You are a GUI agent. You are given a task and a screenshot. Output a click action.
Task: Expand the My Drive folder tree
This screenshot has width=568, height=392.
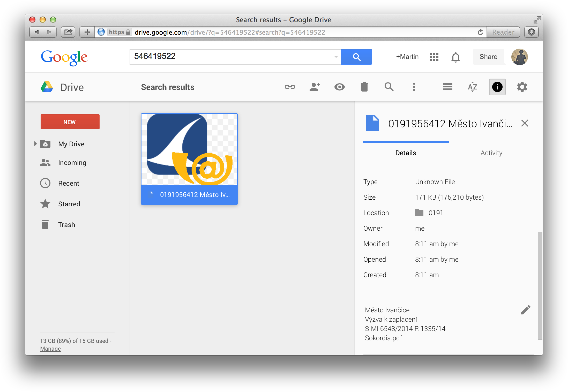pos(35,144)
